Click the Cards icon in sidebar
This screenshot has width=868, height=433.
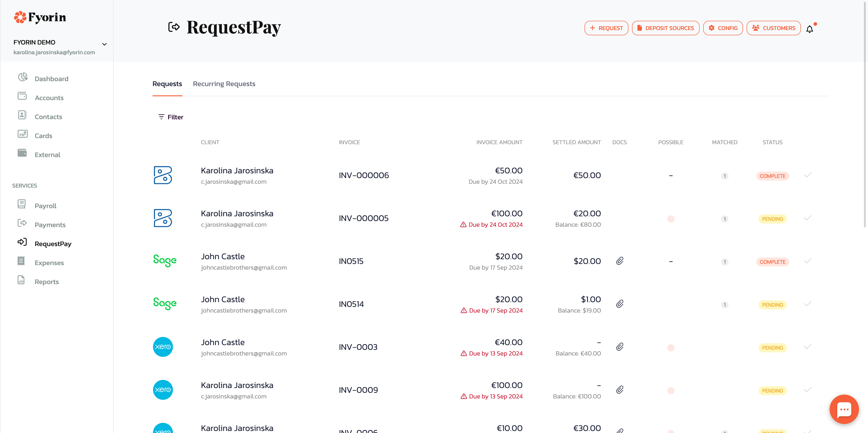23,134
